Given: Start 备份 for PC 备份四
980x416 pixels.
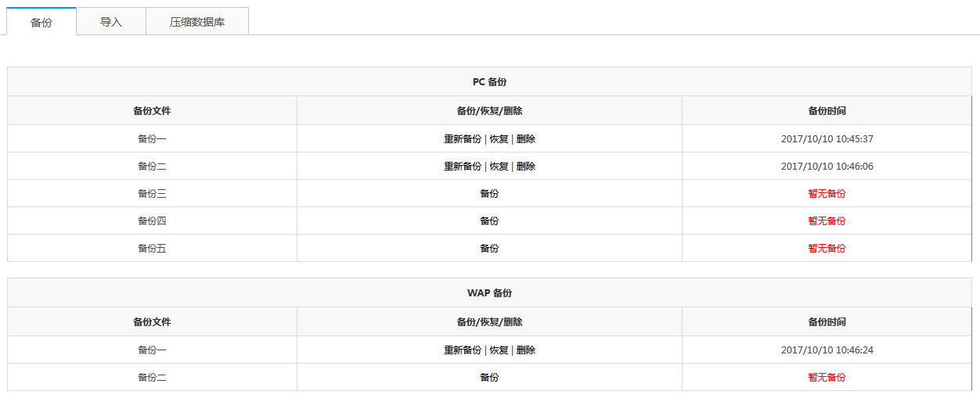Looking at the screenshot, I should [x=489, y=221].
